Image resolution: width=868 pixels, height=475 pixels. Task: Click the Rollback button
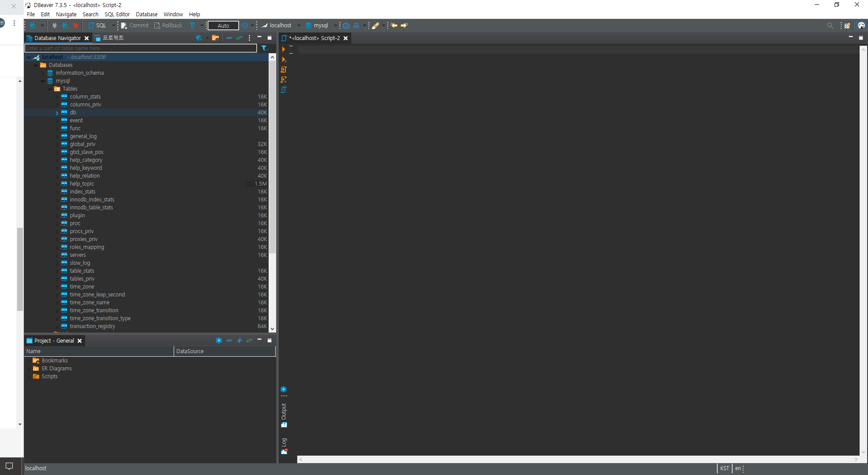coord(168,26)
